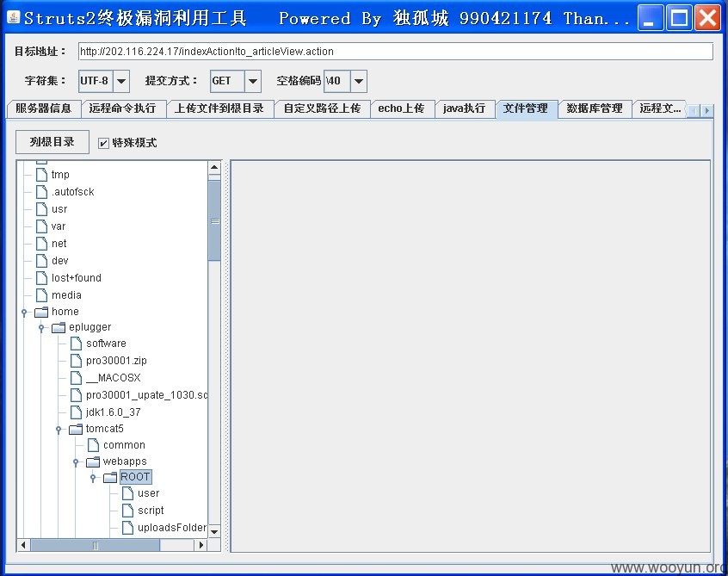Click the tomcat5 folder icon
This screenshot has width=728, height=576.
click(x=76, y=430)
